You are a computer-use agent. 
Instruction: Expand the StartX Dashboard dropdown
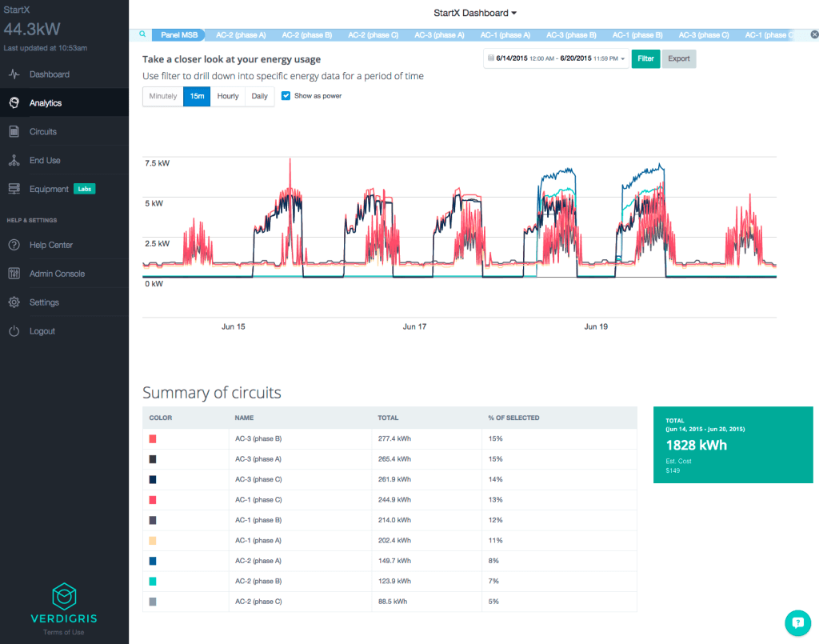(x=475, y=13)
